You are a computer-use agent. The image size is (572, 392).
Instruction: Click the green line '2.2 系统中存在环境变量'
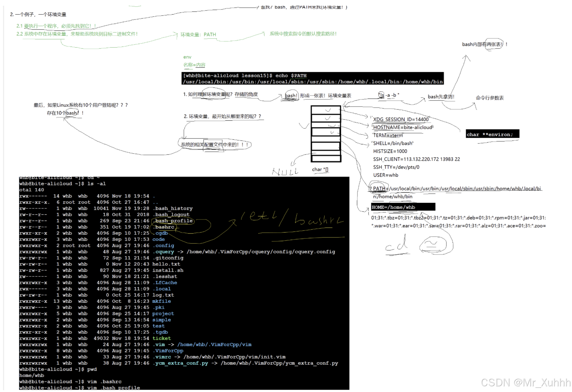(x=77, y=34)
